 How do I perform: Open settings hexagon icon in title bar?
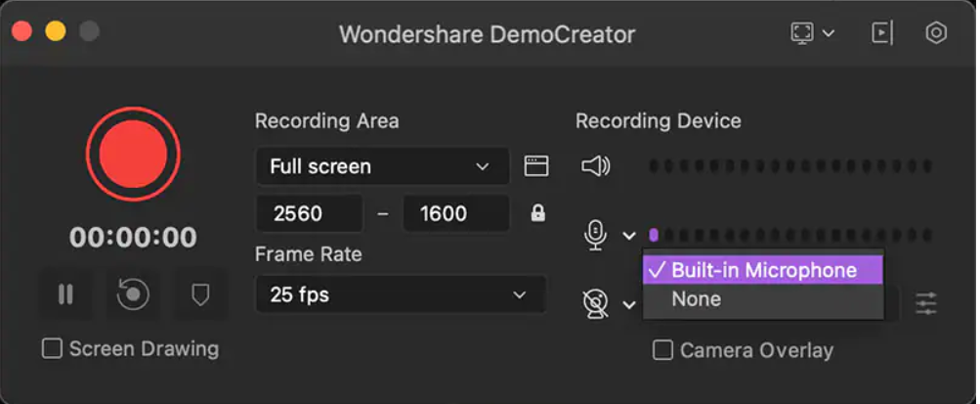coord(936,33)
